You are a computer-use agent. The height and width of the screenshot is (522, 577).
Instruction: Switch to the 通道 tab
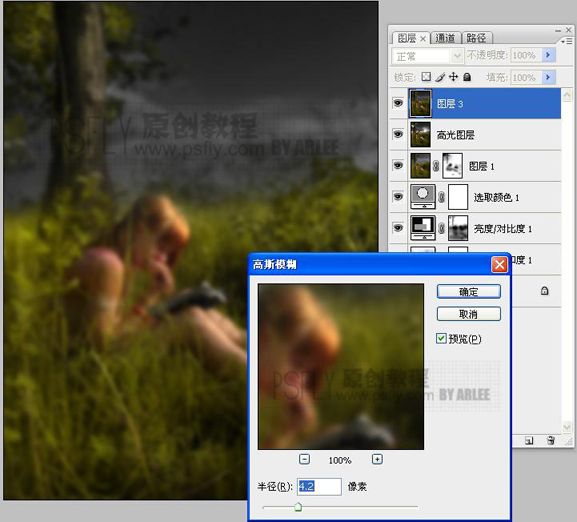click(445, 38)
